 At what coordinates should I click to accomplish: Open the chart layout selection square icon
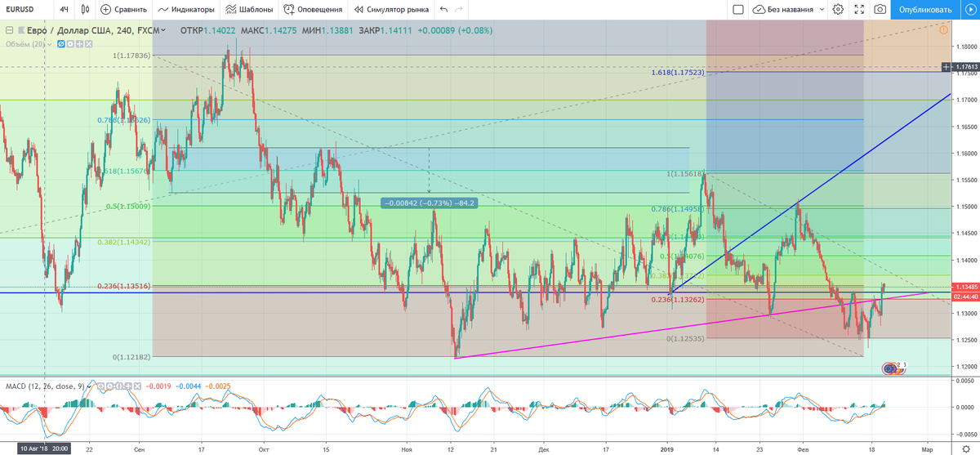click(738, 10)
